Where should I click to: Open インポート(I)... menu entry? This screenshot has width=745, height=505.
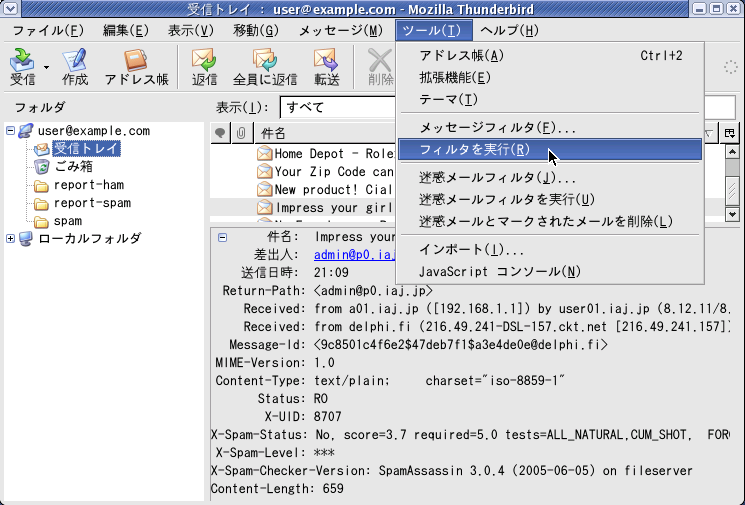550,249
